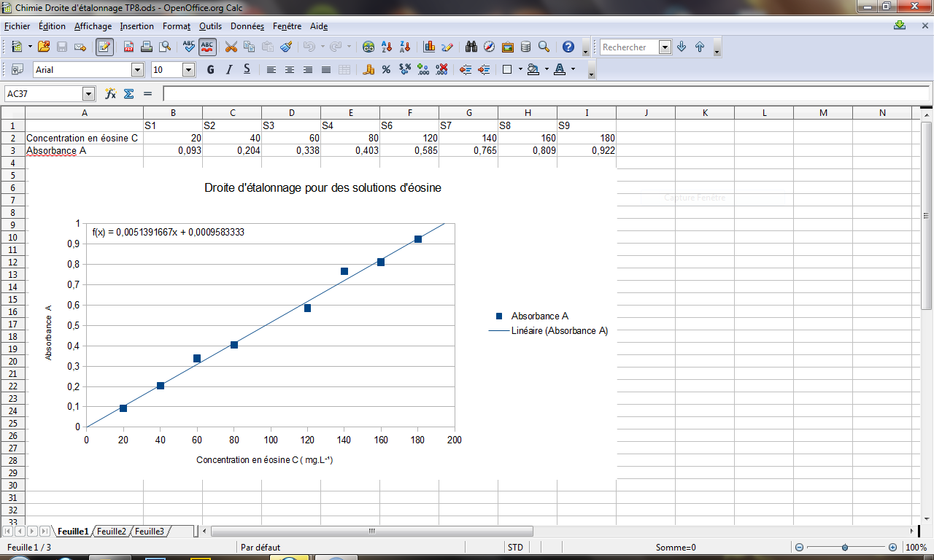Find previous with the up arrow
This screenshot has width=934, height=560.
(700, 47)
